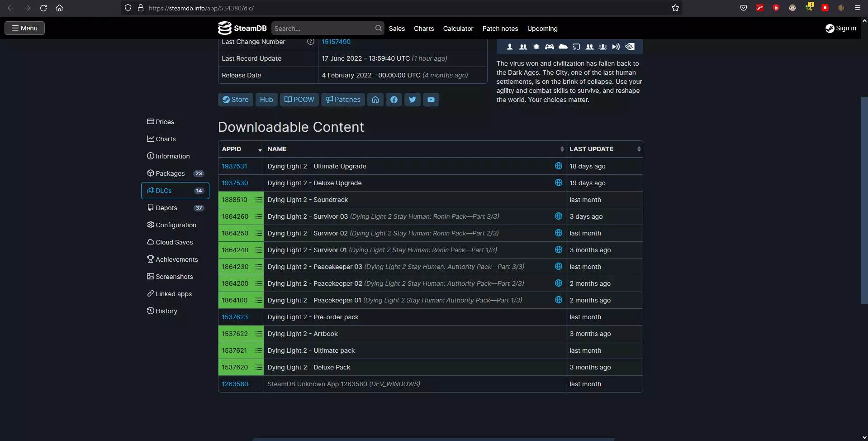This screenshot has width=868, height=441.
Task: Open the Upcoming page
Action: pyautogui.click(x=542, y=29)
